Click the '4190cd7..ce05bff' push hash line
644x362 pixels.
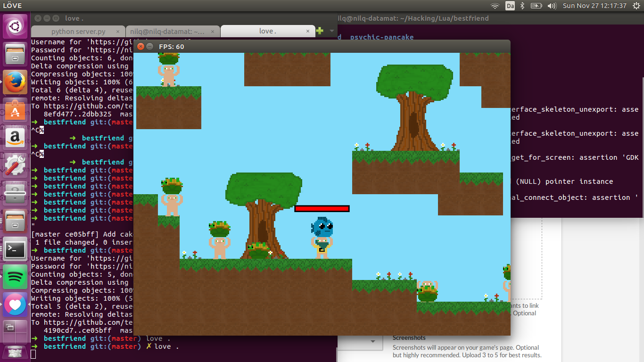(78, 330)
